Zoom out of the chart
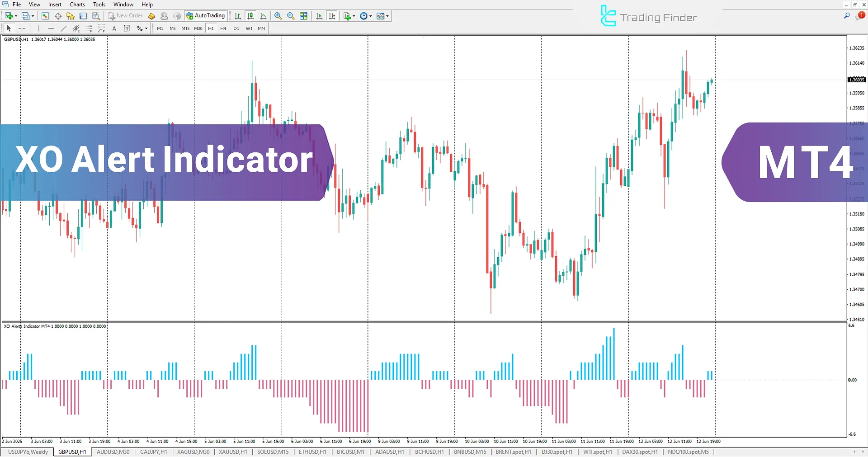This screenshot has width=868, height=457. 291,16
